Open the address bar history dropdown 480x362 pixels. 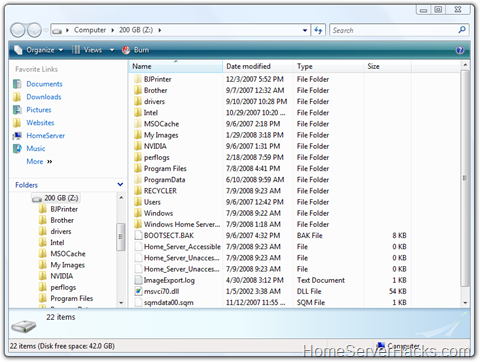305,30
